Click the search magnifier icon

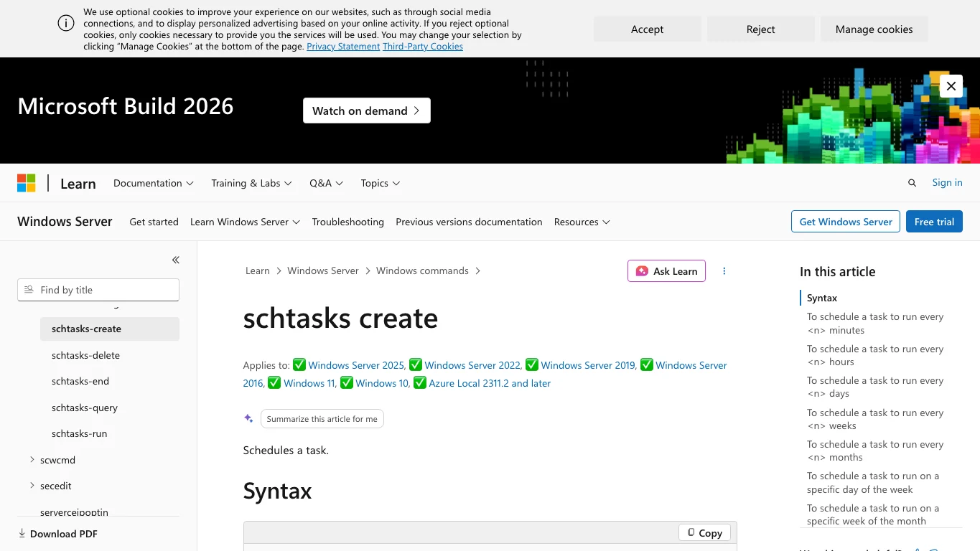click(x=912, y=183)
